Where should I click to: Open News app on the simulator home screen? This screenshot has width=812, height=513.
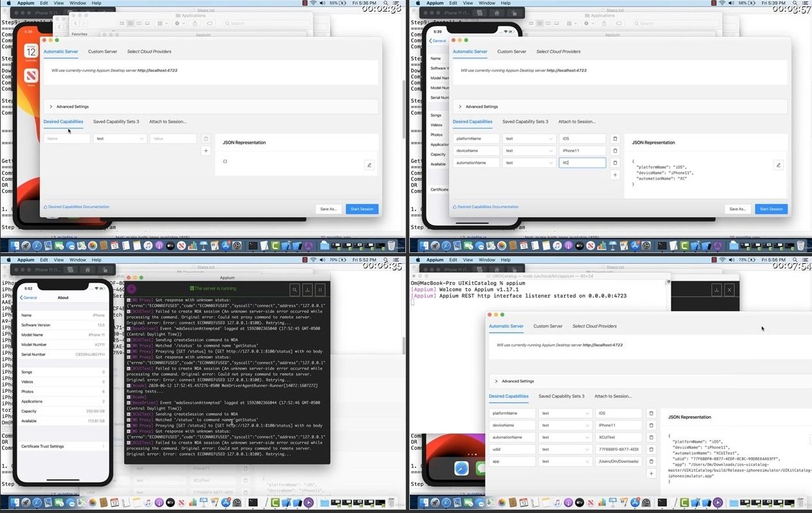coord(30,77)
